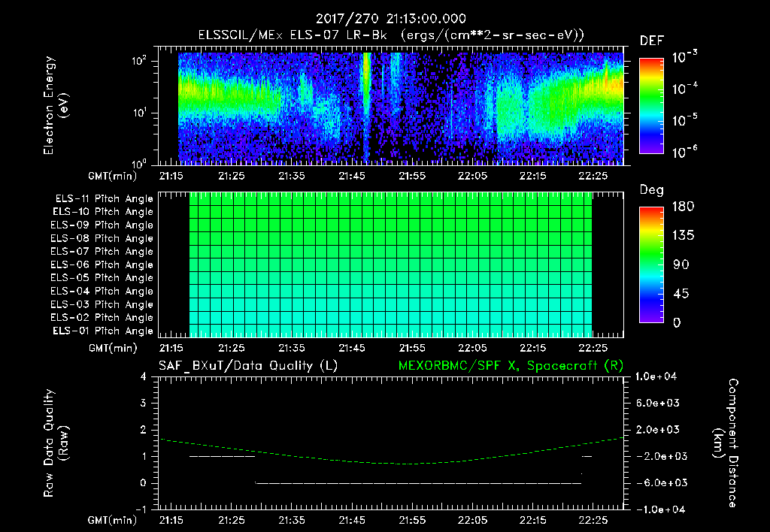Click the GMT(min) label under the bottom plot

click(x=113, y=520)
